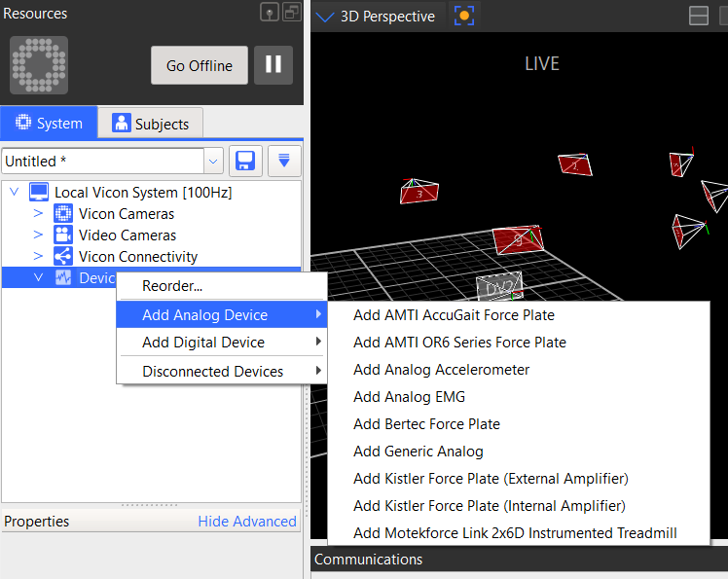Pin the Resources panel
The width and height of the screenshot is (728, 579).
pos(270,12)
